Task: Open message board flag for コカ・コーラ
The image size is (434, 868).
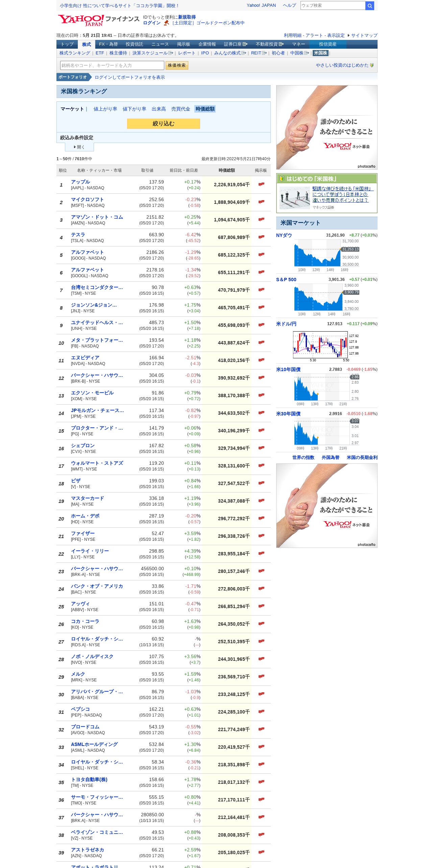Action: (261, 624)
